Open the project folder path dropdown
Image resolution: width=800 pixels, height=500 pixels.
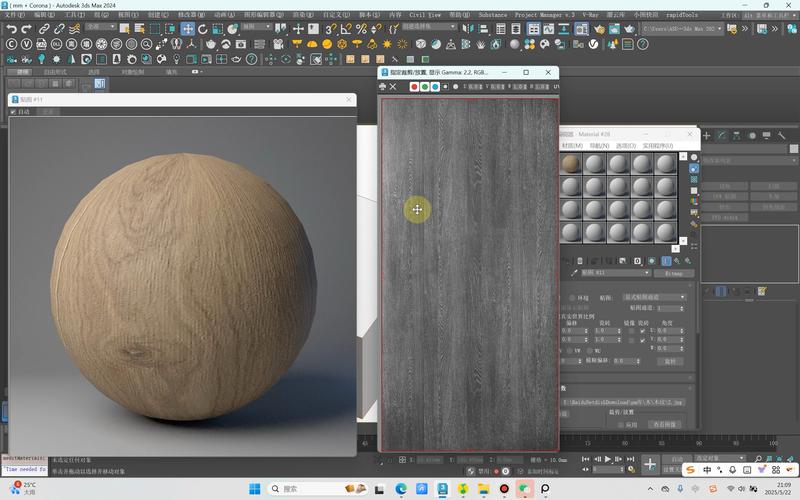682,29
